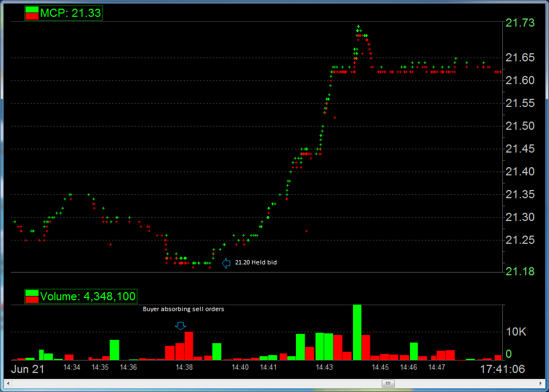Click the 14:46 time axis label
Image resolution: width=549 pixels, height=392 pixels.
pyautogui.click(x=408, y=368)
